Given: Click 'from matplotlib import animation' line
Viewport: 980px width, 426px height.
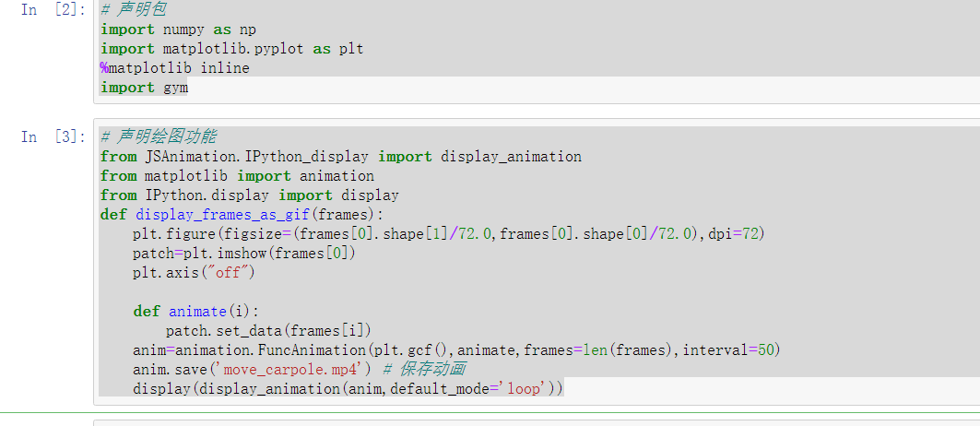Looking at the screenshot, I should 237,176.
